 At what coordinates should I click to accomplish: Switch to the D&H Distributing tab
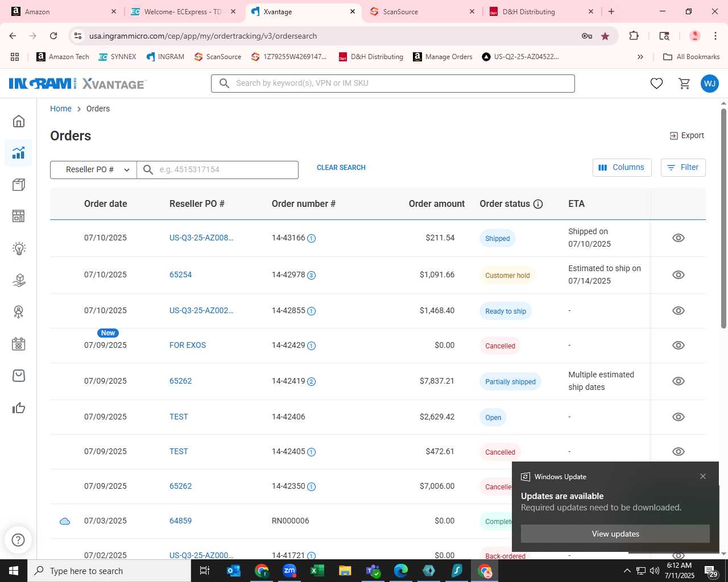click(x=540, y=12)
